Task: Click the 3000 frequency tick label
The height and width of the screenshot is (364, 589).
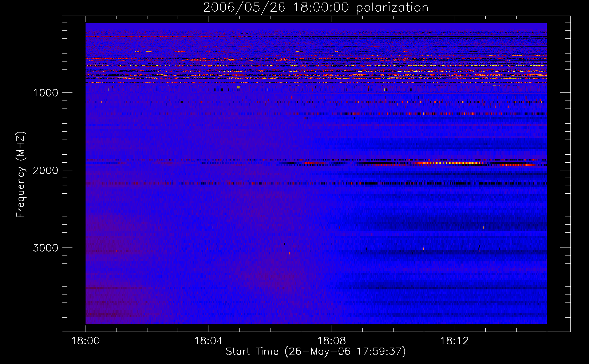Action: [x=46, y=248]
